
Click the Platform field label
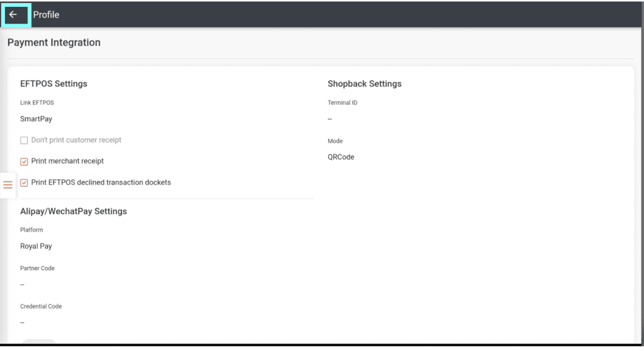coord(31,230)
